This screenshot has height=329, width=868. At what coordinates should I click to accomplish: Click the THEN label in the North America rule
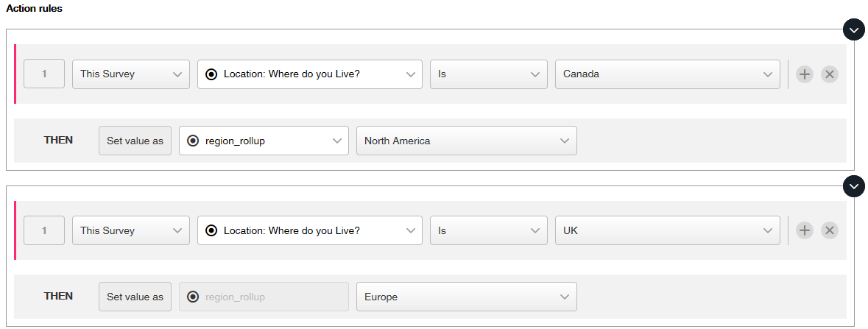[58, 140]
